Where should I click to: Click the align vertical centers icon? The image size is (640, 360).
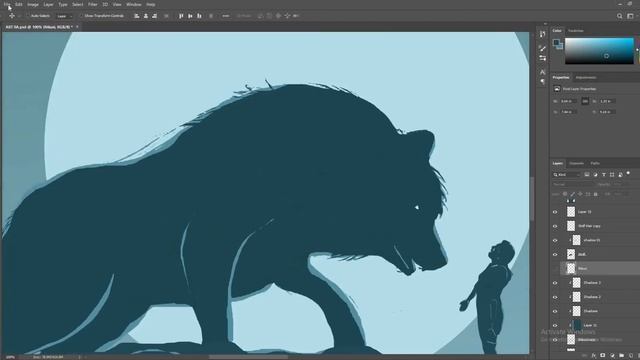pyautogui.click(x=190, y=16)
